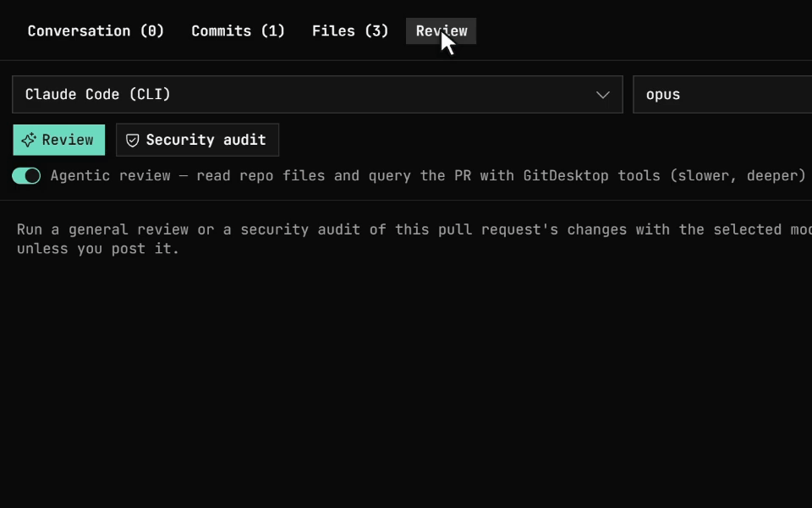The image size is (812, 508).
Task: Start a Security audit
Action: (x=197, y=140)
